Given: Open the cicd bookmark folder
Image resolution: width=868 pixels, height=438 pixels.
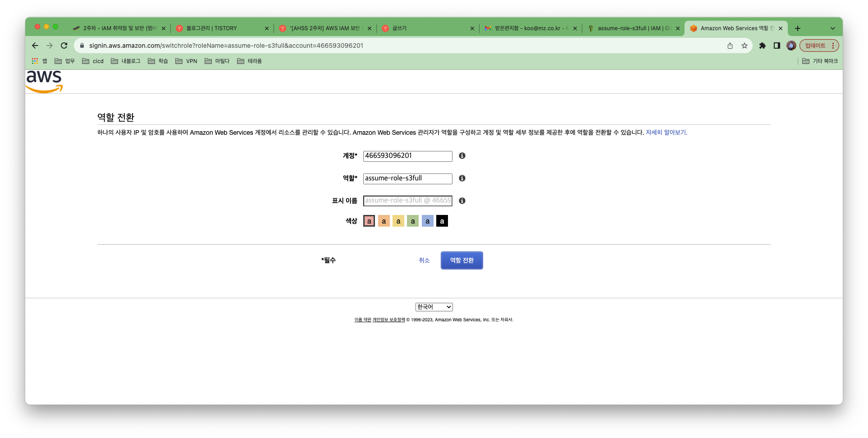Looking at the screenshot, I should tap(93, 61).
